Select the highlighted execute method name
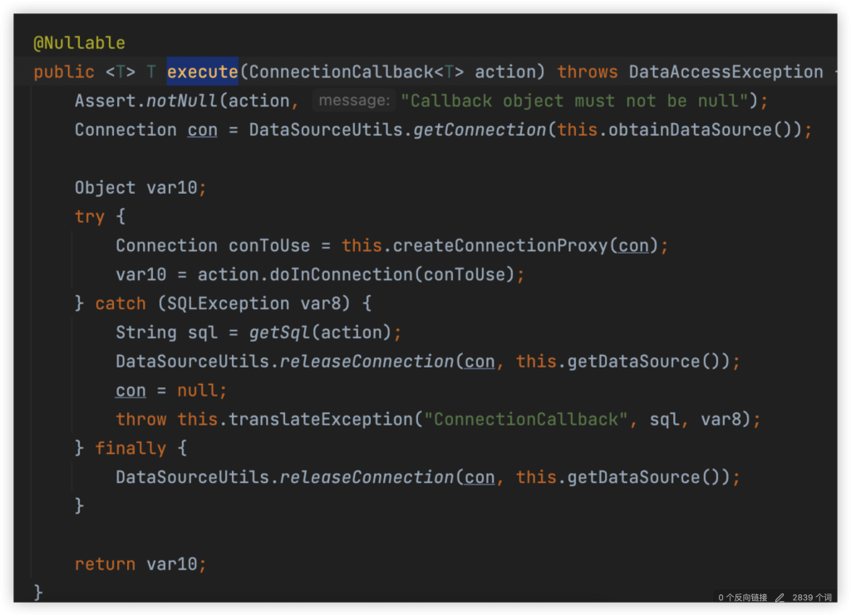 tap(203, 72)
